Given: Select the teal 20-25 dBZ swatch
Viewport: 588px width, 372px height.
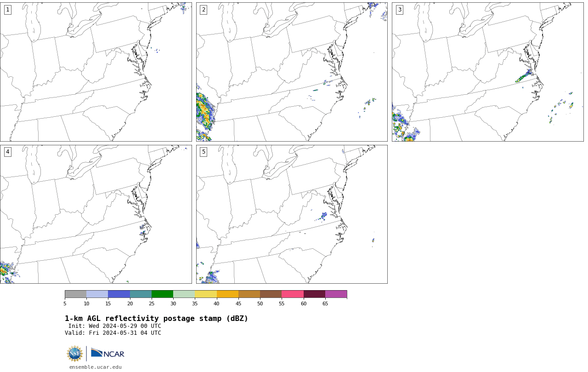Looking at the screenshot, I should pos(141,294).
